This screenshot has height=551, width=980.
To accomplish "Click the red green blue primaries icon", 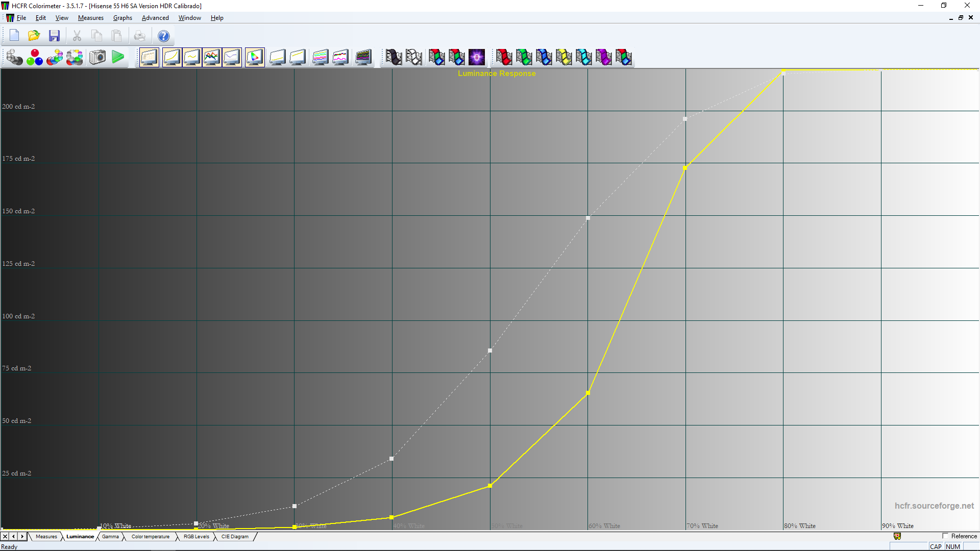I will 34,57.
